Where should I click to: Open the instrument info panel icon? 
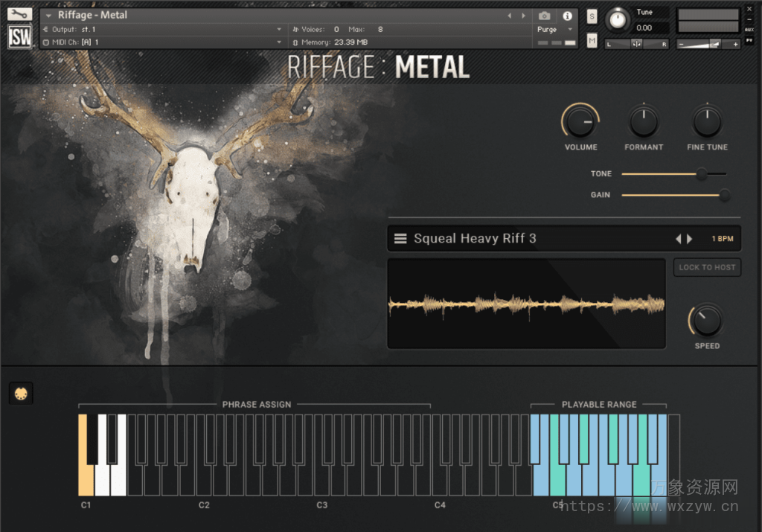tap(568, 16)
